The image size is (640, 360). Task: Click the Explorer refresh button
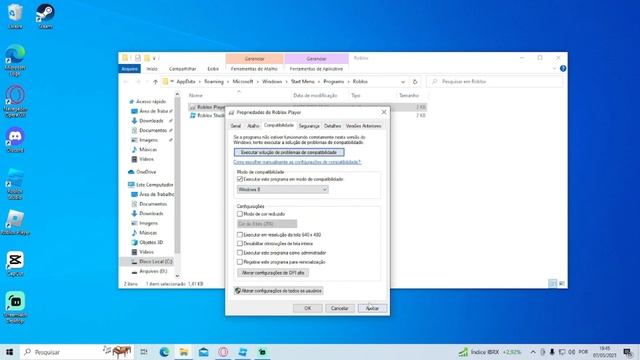[415, 82]
